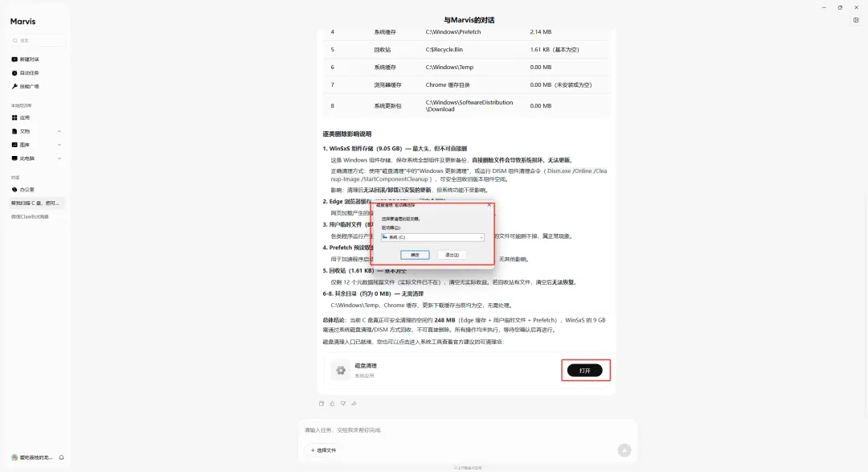Open the 自动任务 automatic tasks page
Viewport: 868px width, 472px height.
coord(26,73)
